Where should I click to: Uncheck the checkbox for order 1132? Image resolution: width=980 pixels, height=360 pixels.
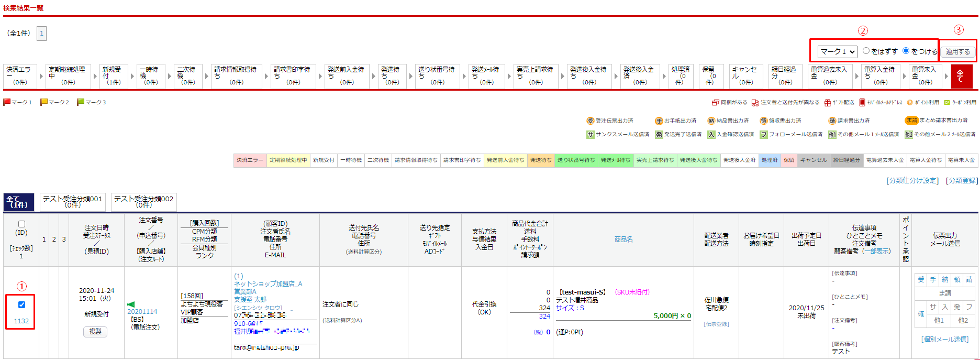coord(21,304)
